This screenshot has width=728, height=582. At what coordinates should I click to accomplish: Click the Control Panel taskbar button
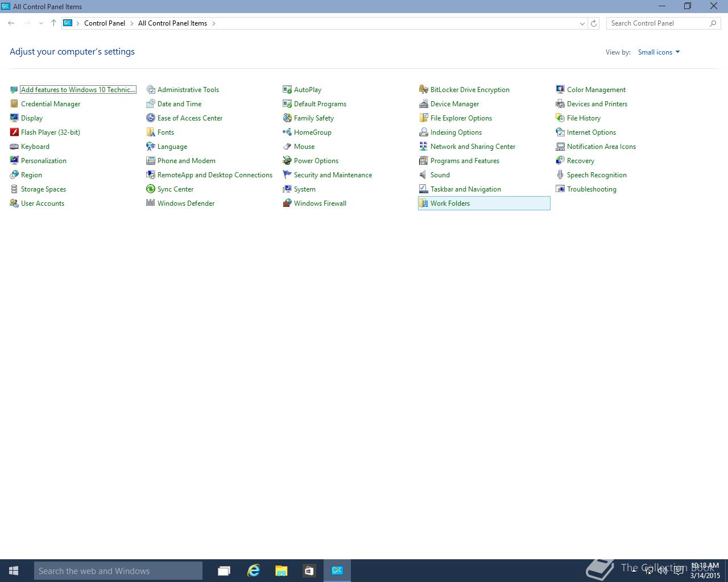(x=337, y=571)
